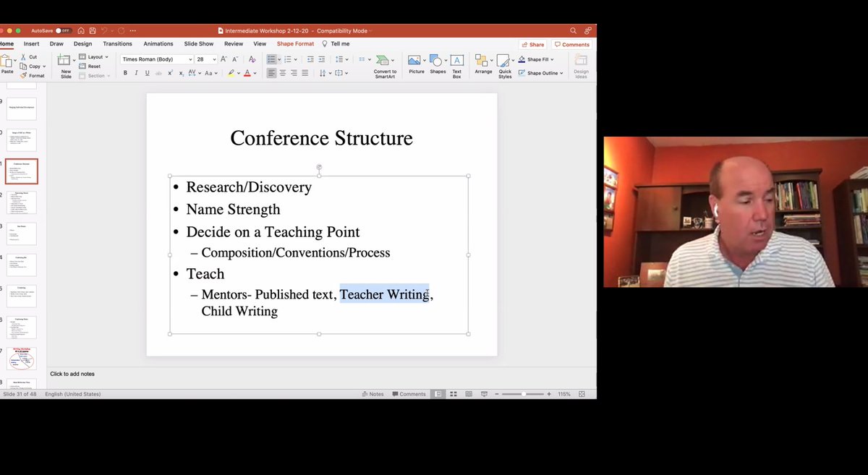Switch to the Transitions tab
This screenshot has width=868, height=475.
[117, 44]
